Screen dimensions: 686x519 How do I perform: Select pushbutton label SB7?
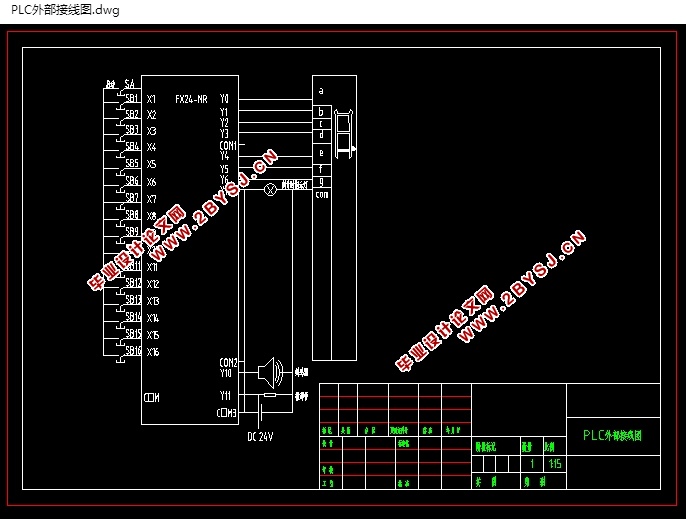(132, 198)
